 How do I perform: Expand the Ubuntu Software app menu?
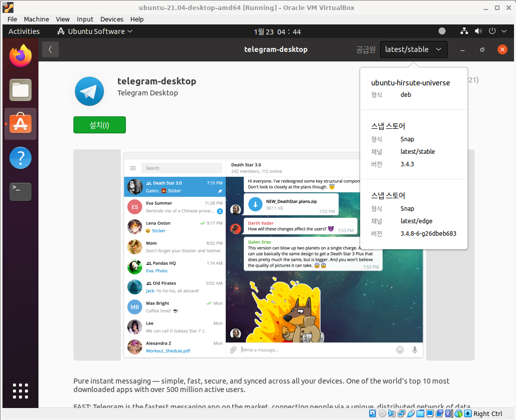[x=95, y=31]
